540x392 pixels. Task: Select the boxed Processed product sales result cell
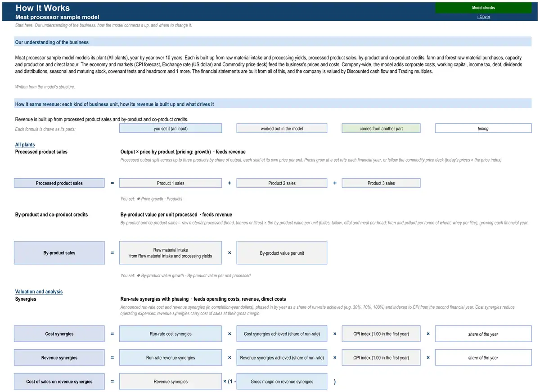pyautogui.click(x=59, y=183)
